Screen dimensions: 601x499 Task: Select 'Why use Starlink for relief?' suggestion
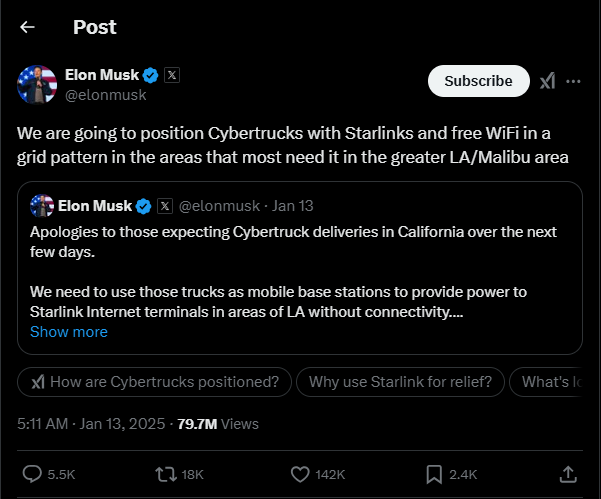400,382
